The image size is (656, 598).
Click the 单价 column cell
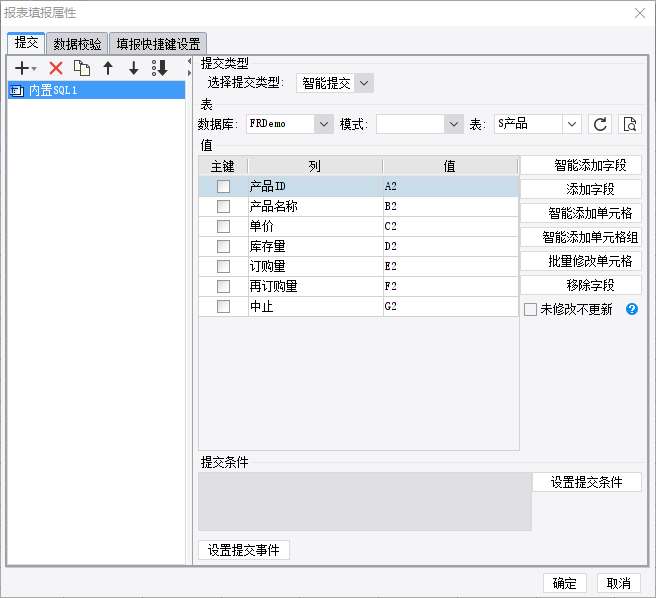point(315,226)
